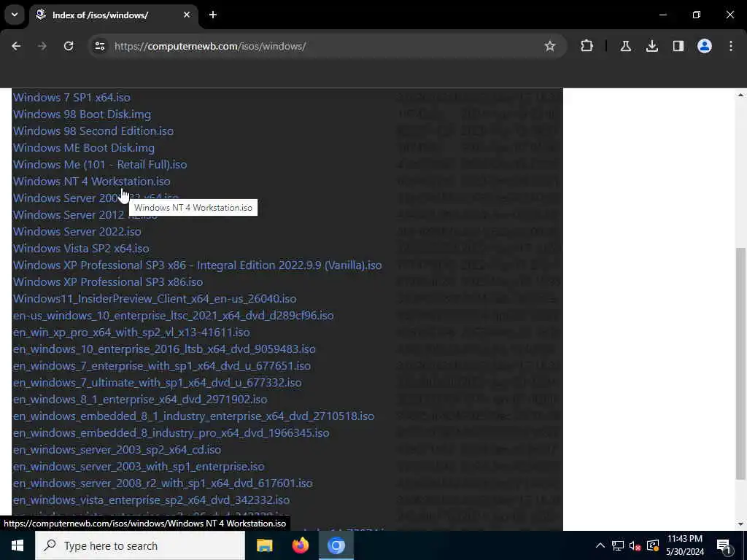Viewport: 747px width, 560px height.
Task: Open Chrome Labs flask icon
Action: tap(625, 46)
